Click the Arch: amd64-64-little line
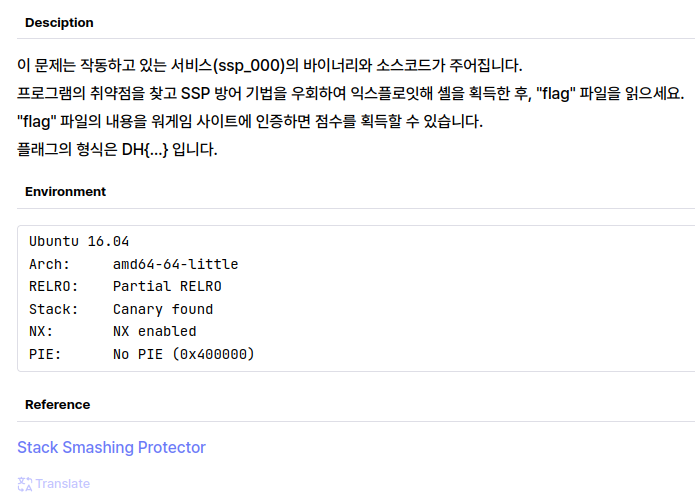695x503 pixels. pyautogui.click(x=133, y=264)
